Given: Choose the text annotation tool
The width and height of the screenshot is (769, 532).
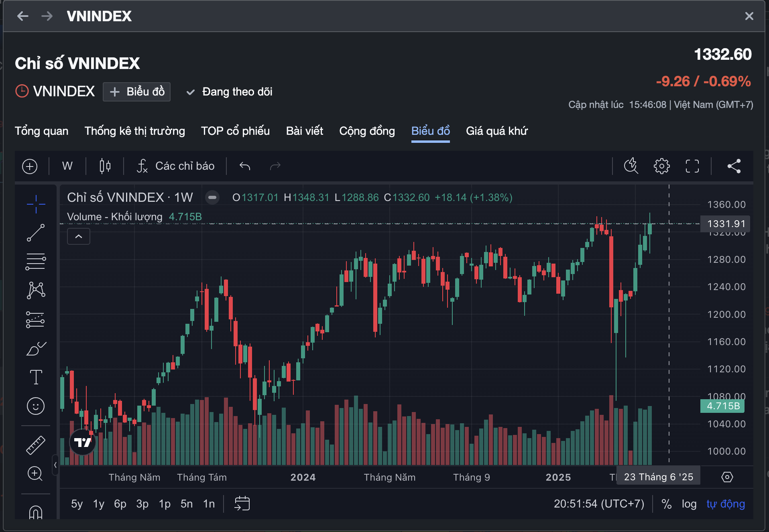Looking at the screenshot, I should point(36,377).
